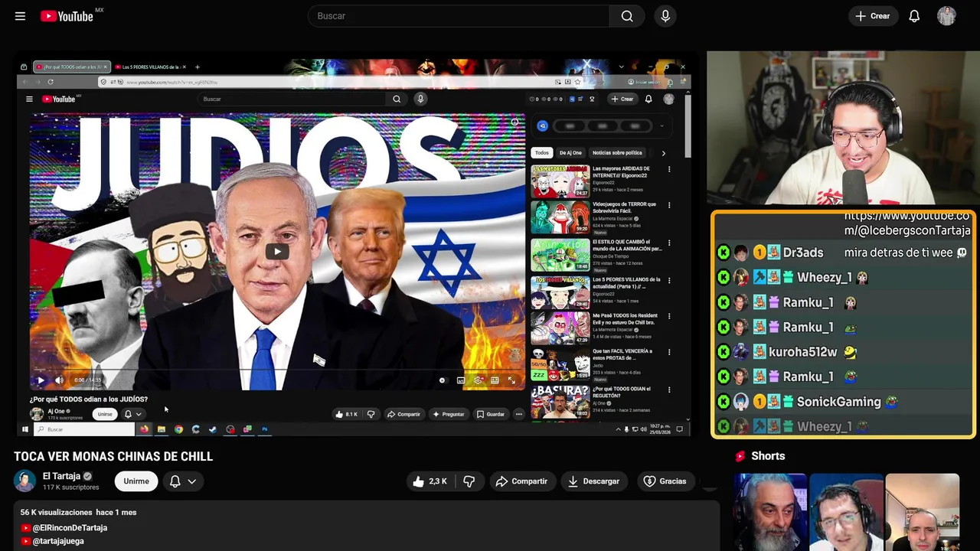Launch Firefox from the streamed taskbar

(x=144, y=429)
